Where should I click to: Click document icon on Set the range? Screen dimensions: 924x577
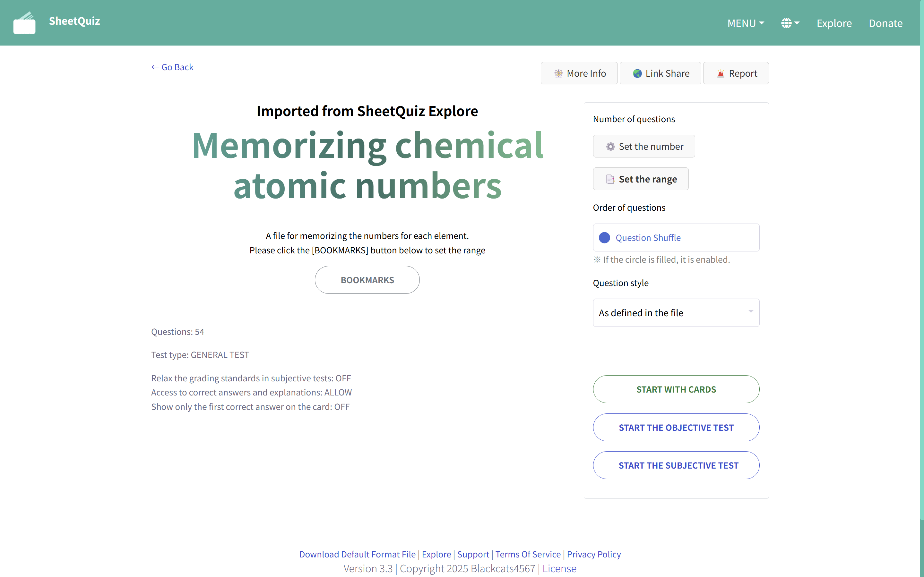click(610, 179)
